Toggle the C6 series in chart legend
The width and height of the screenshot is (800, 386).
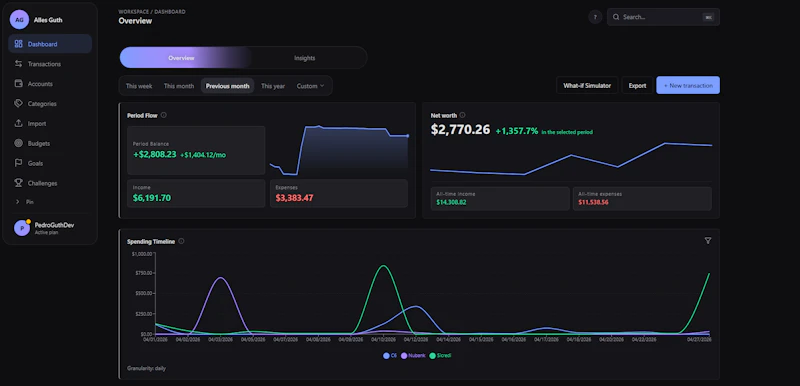click(390, 355)
